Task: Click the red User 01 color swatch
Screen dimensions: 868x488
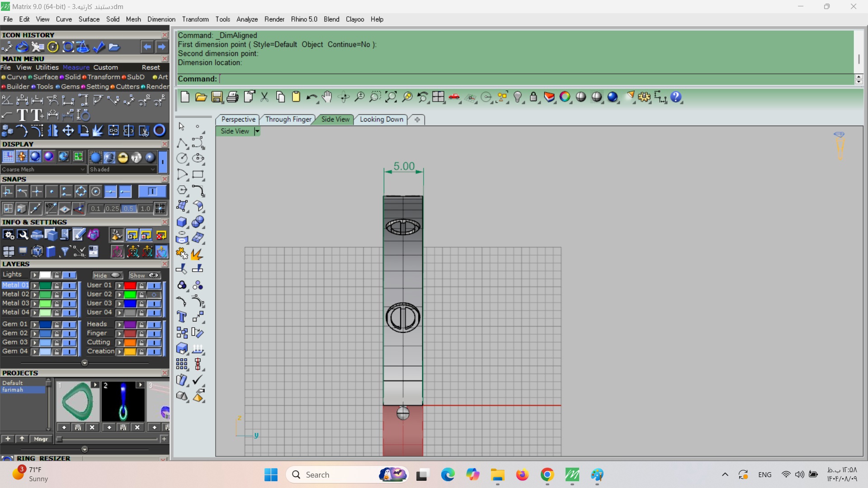Action: pos(130,286)
